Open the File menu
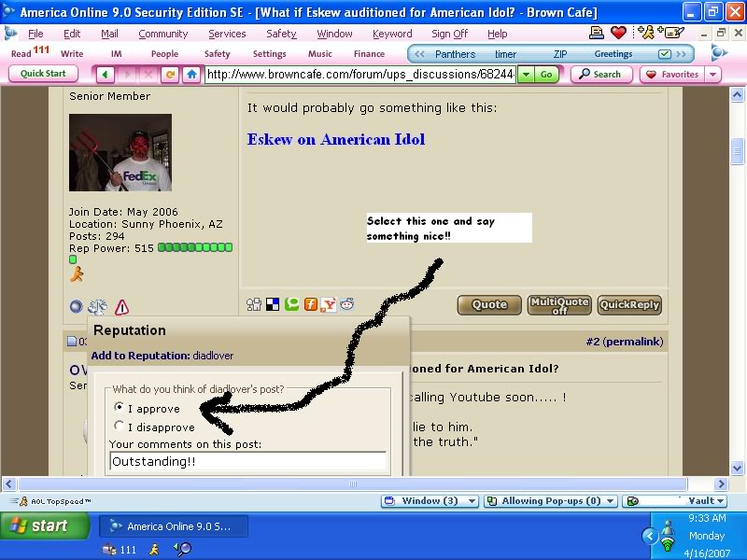Image resolution: width=747 pixels, height=560 pixels. pyautogui.click(x=35, y=34)
